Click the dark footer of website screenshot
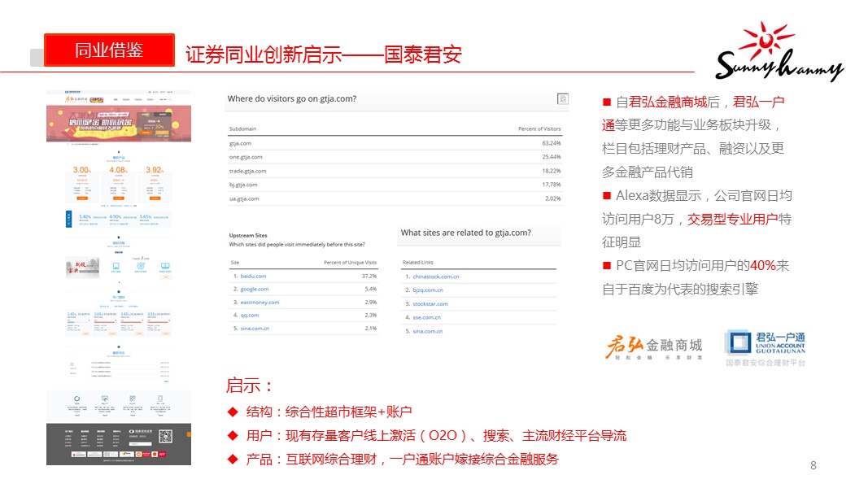 click(x=119, y=444)
